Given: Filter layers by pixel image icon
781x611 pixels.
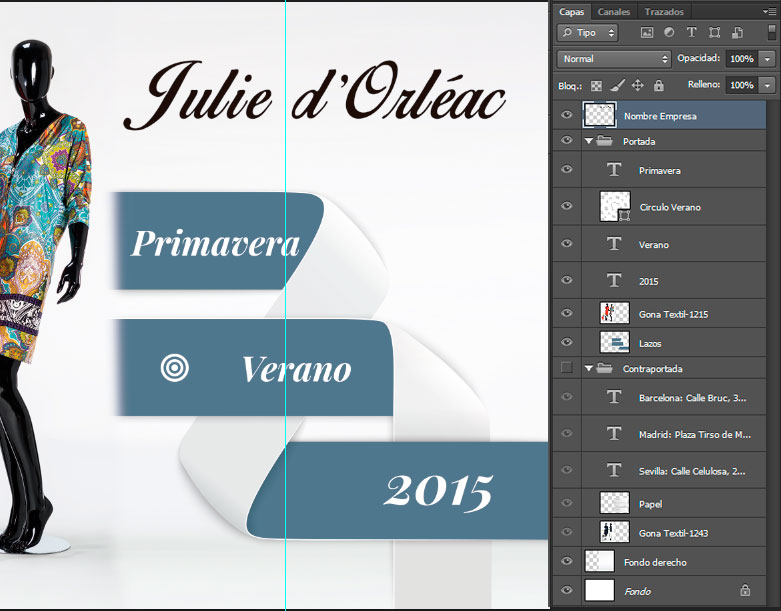Looking at the screenshot, I should click(646, 33).
